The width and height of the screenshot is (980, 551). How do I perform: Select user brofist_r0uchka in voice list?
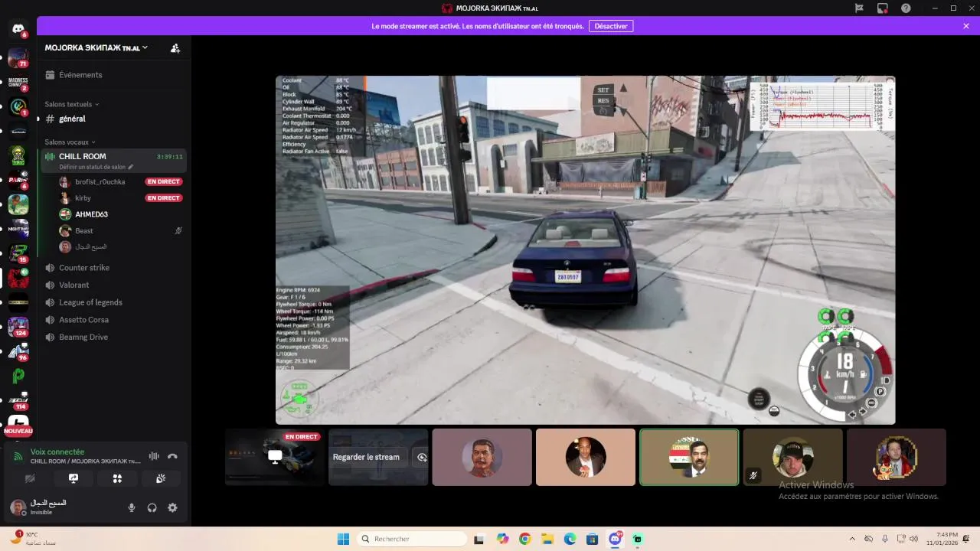pos(101,182)
